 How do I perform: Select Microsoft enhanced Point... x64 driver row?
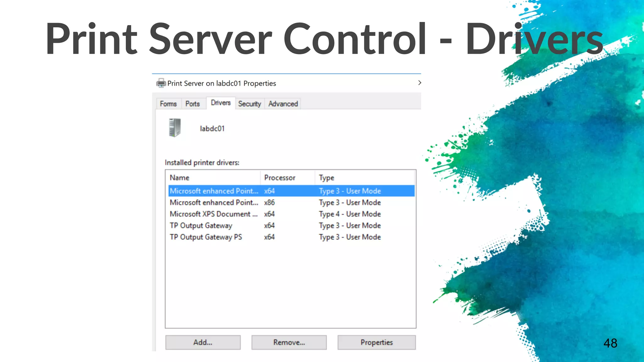291,191
